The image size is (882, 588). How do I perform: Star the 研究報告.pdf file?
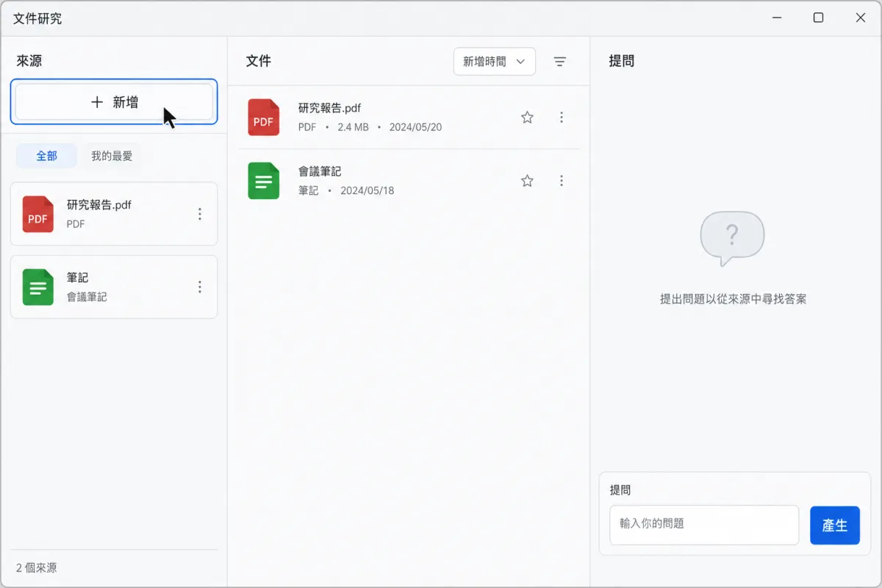(527, 117)
